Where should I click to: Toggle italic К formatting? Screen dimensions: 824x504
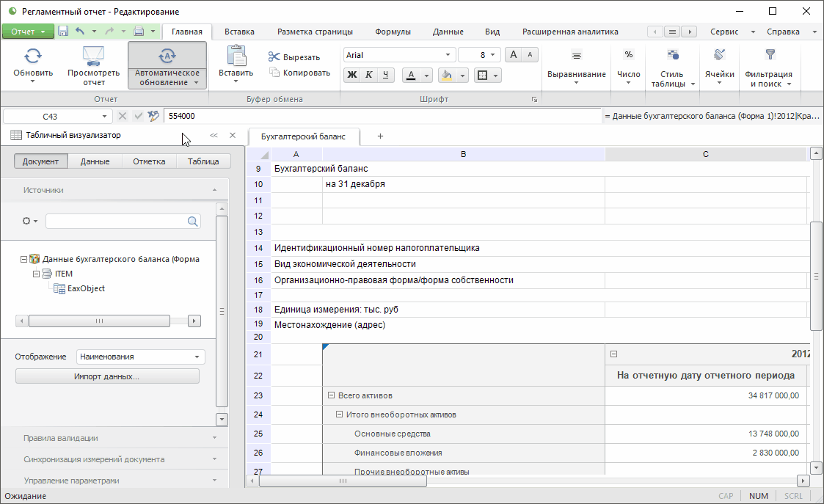coord(369,75)
